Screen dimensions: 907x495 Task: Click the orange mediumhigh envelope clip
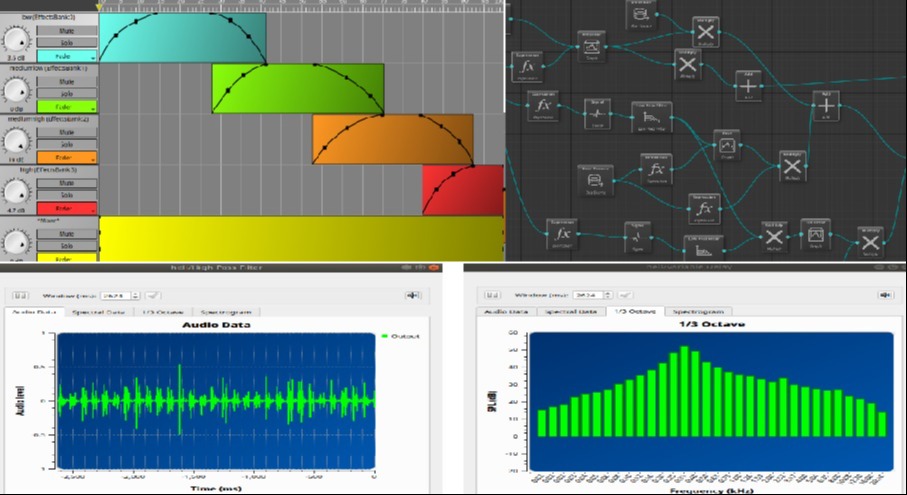pos(392,139)
